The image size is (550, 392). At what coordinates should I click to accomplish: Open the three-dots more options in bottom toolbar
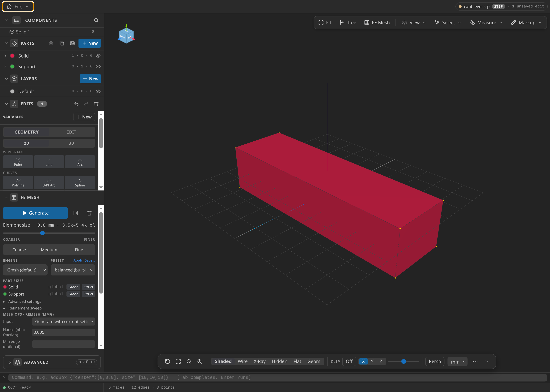(475, 361)
